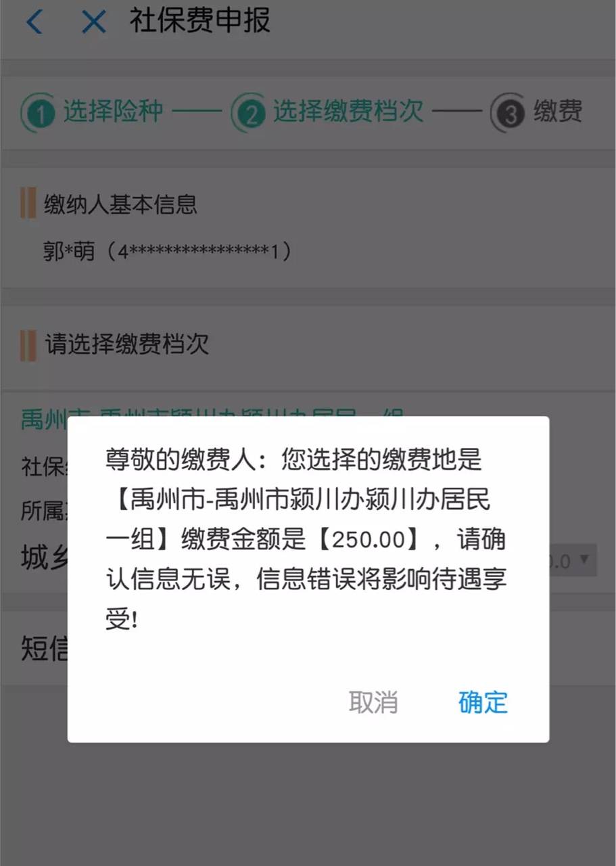Tap the orange marker beside 请选择缴费档次
Image resolution: width=616 pixels, height=866 pixels.
[28, 344]
